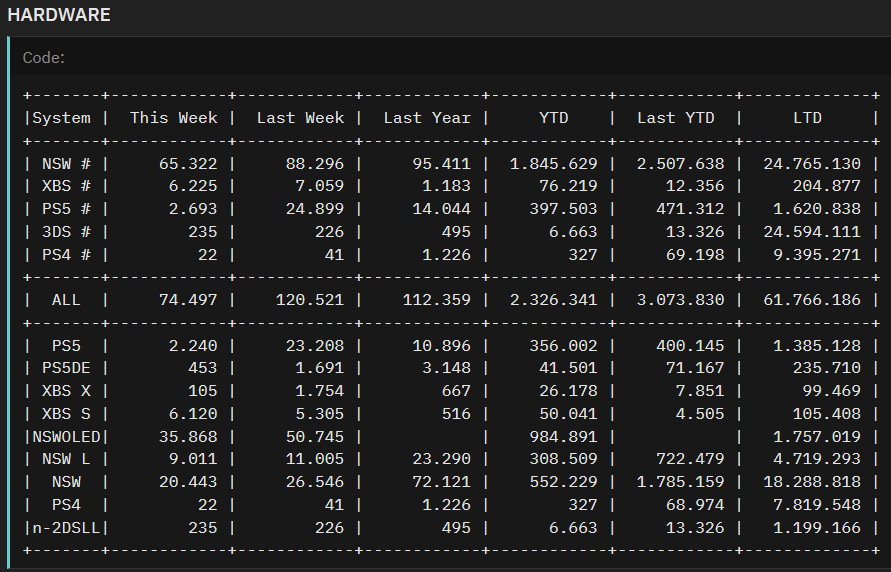Viewport: 891px width, 572px height.
Task: Click the HARDWARE section heading
Action: 59,16
